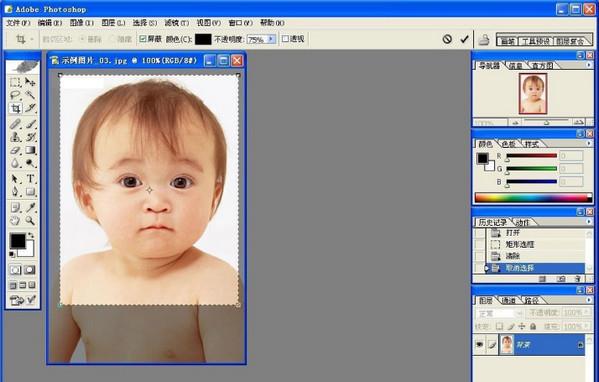Hide the Background layer eye icon
This screenshot has width=599, height=382.
(479, 345)
